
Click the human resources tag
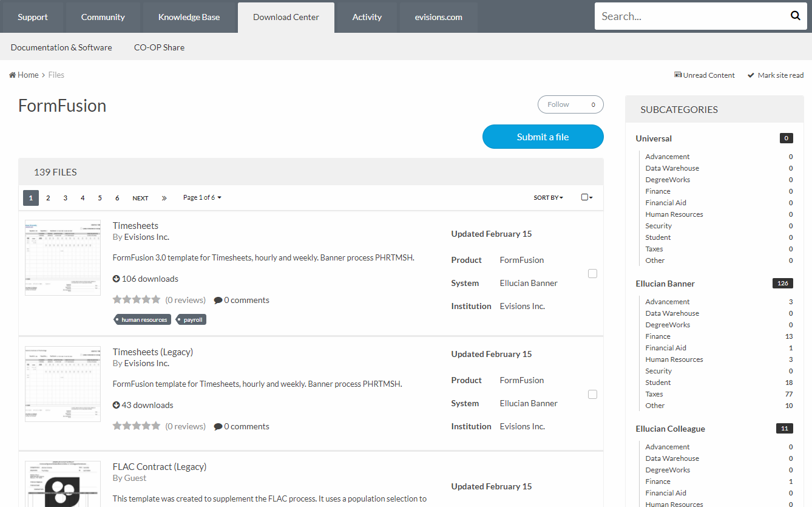pyautogui.click(x=142, y=319)
